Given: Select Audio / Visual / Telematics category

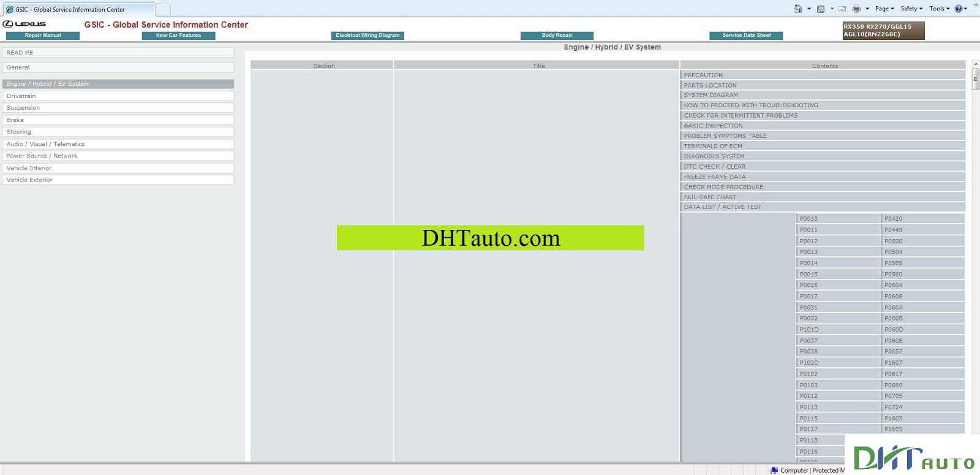Looking at the screenshot, I should coord(118,144).
